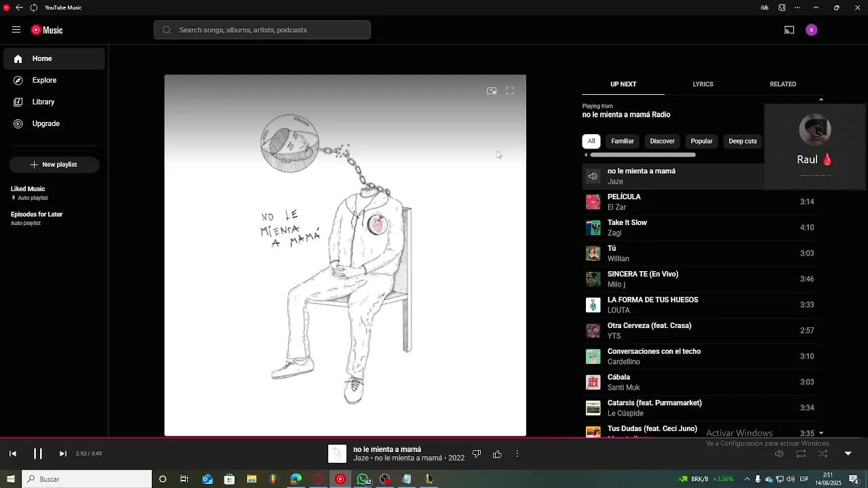Open the translate icon in the title bar
The height and width of the screenshot is (488, 868).
click(x=765, y=7)
